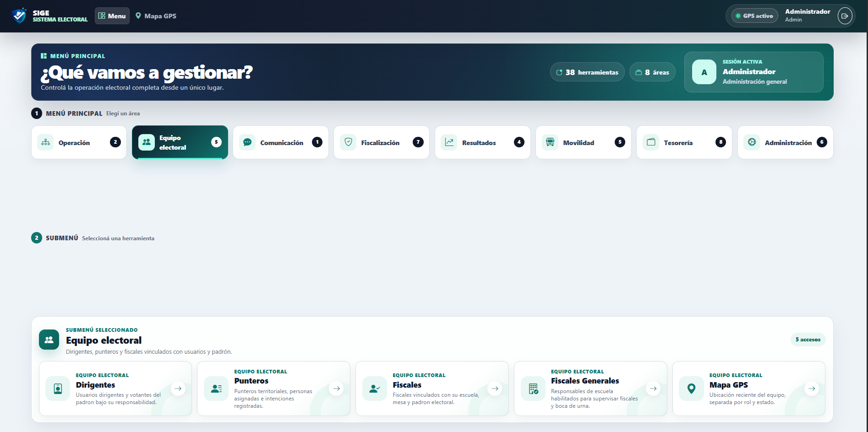Click the Fiscales Generales building icon
The width and height of the screenshot is (868, 432).
tap(533, 389)
